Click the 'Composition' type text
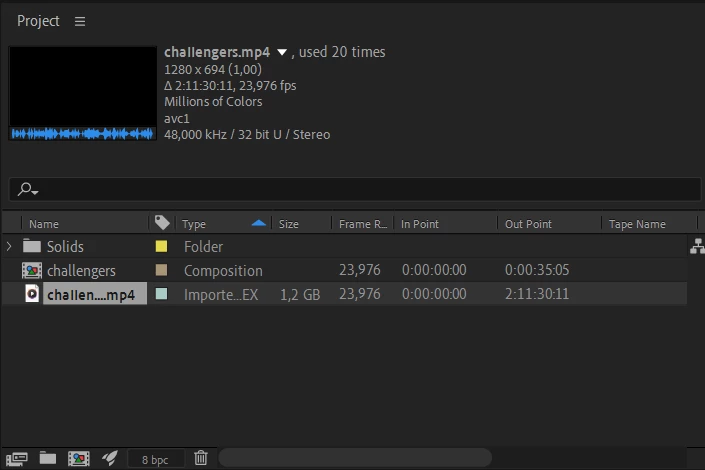Image resolution: width=705 pixels, height=470 pixels. click(x=223, y=271)
